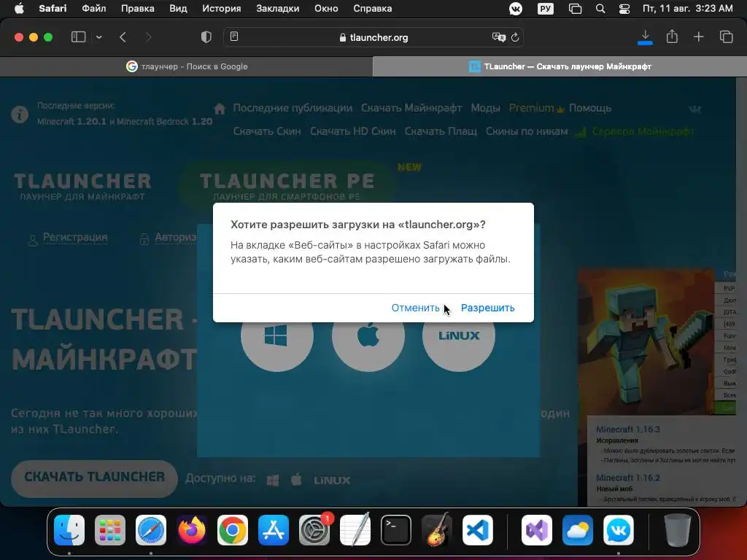Click the date and time in menu bar

pyautogui.click(x=687, y=9)
